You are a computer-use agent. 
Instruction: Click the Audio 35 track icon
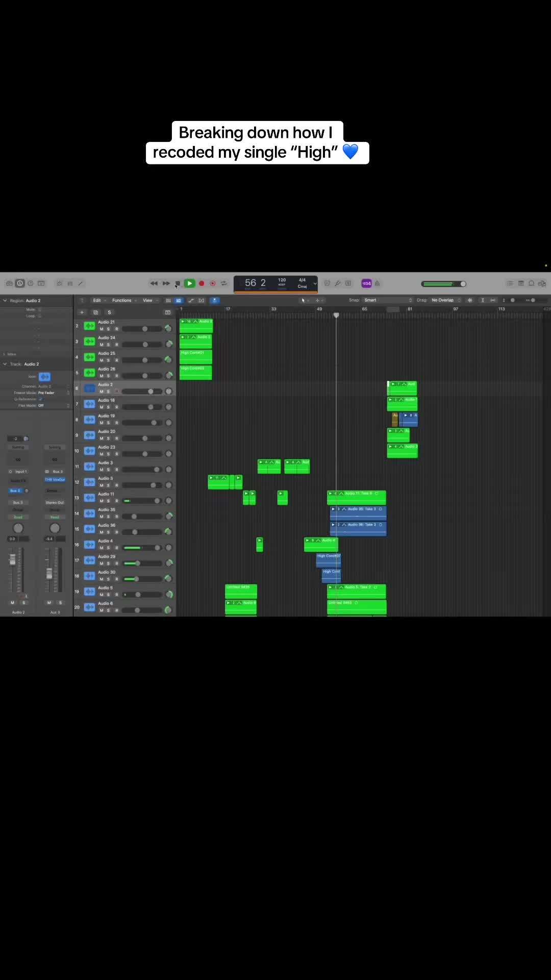tap(90, 513)
